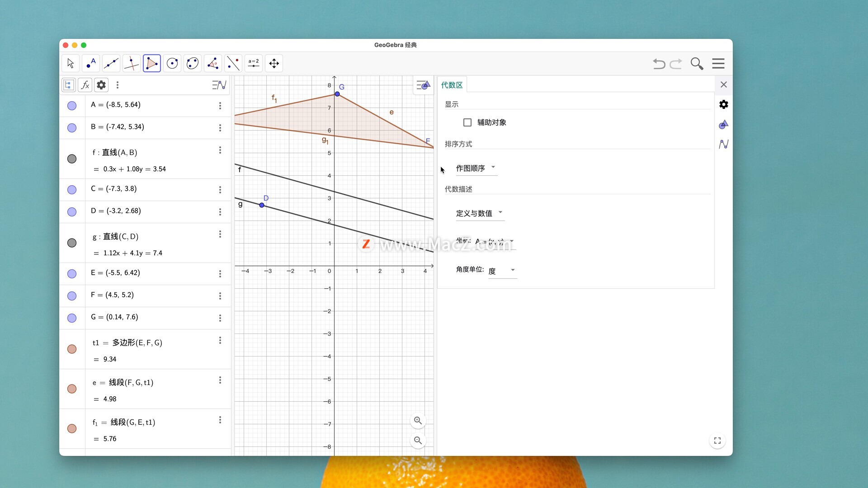Open more options for segment f₁

pos(220,420)
